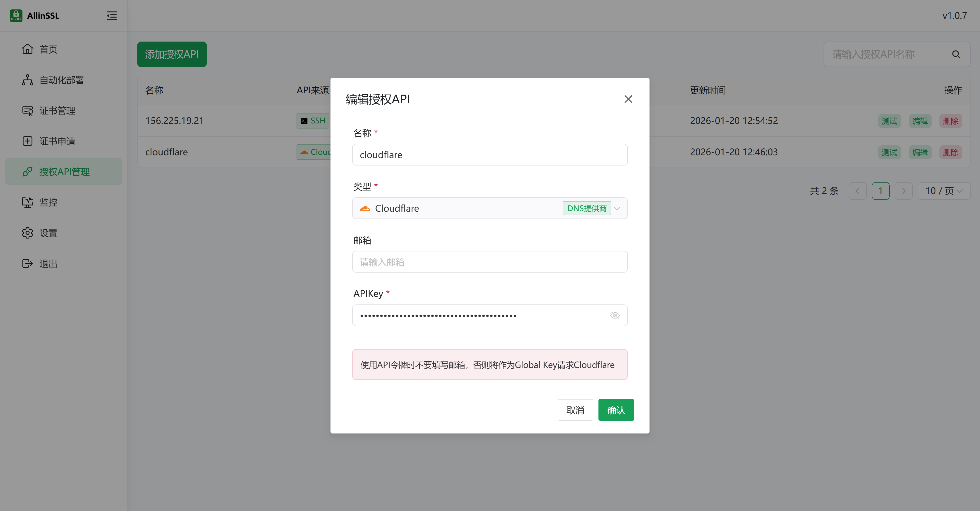Viewport: 980px width, 511px height.
Task: Click 编辑 for cloudflare row
Action: coord(920,152)
